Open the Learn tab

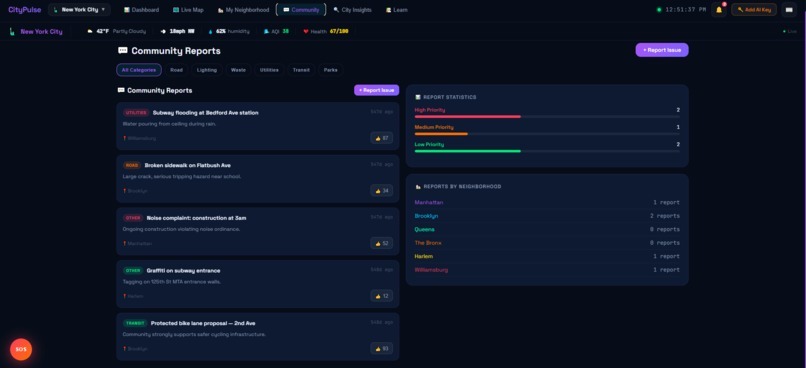(396, 10)
